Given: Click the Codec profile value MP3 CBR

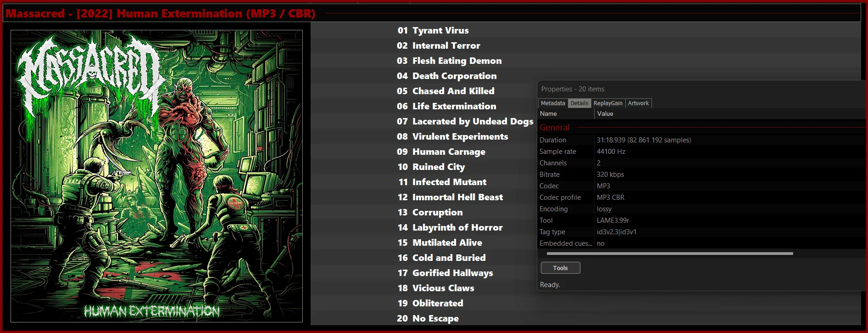Looking at the screenshot, I should 611,198.
